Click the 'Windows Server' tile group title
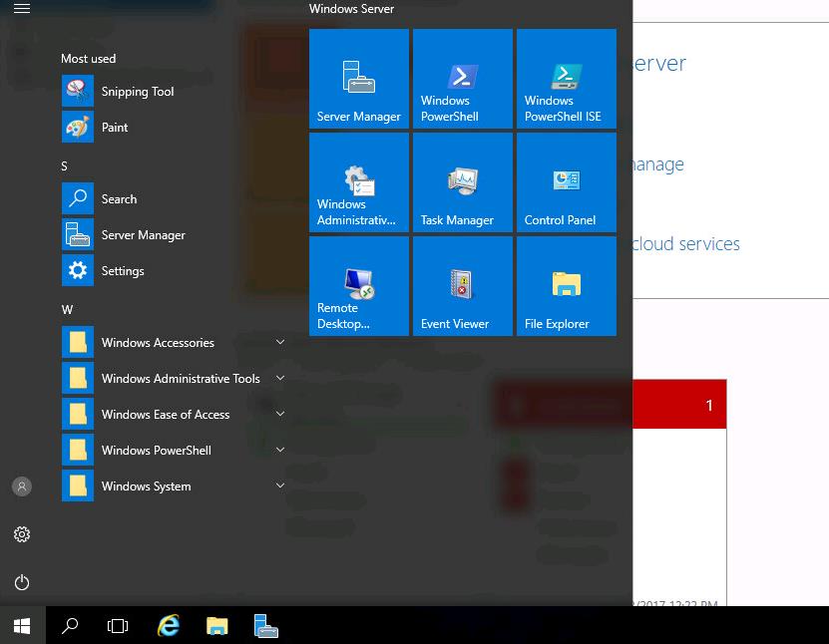The image size is (829, 644). [x=351, y=8]
